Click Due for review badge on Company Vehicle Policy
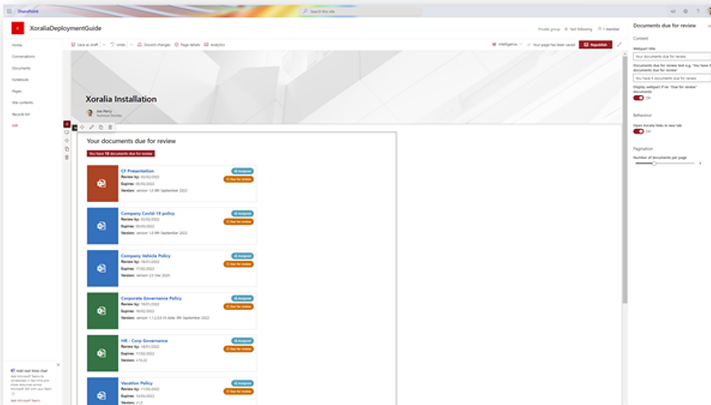The image size is (711, 405). [x=239, y=264]
